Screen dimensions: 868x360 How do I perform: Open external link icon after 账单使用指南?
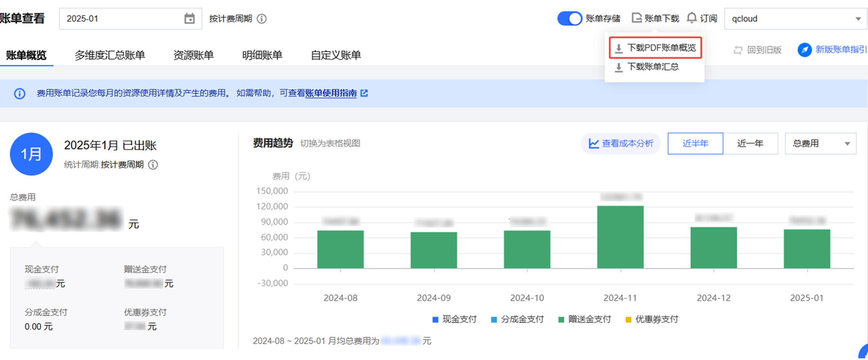pyautogui.click(x=364, y=93)
